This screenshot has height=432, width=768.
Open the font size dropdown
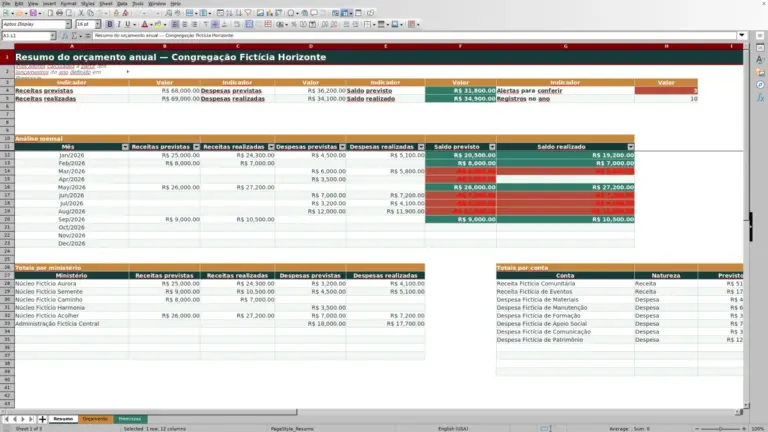pyautogui.click(x=97, y=24)
